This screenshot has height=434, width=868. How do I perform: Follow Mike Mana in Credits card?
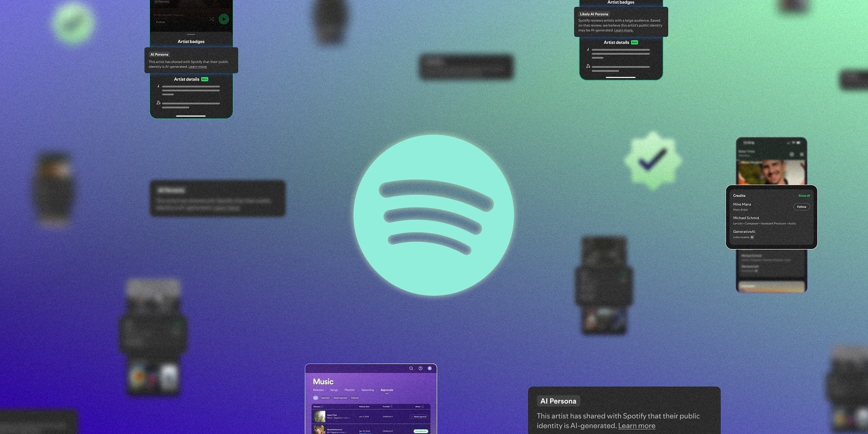pyautogui.click(x=802, y=207)
